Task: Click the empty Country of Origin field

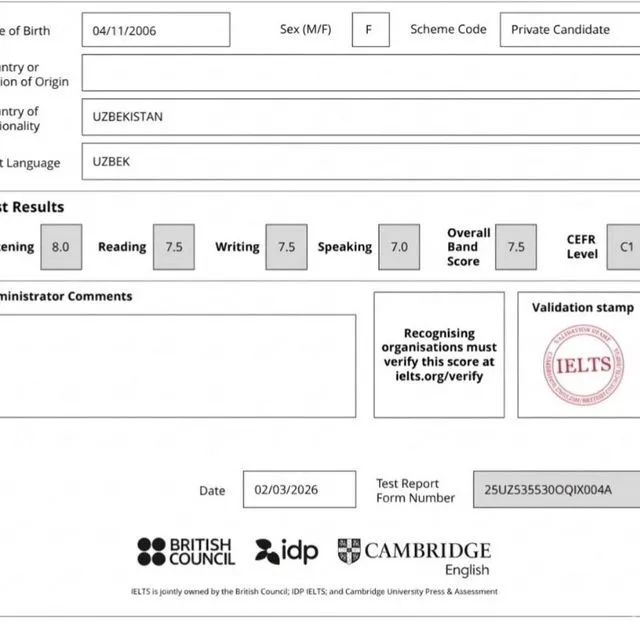Action: click(361, 73)
